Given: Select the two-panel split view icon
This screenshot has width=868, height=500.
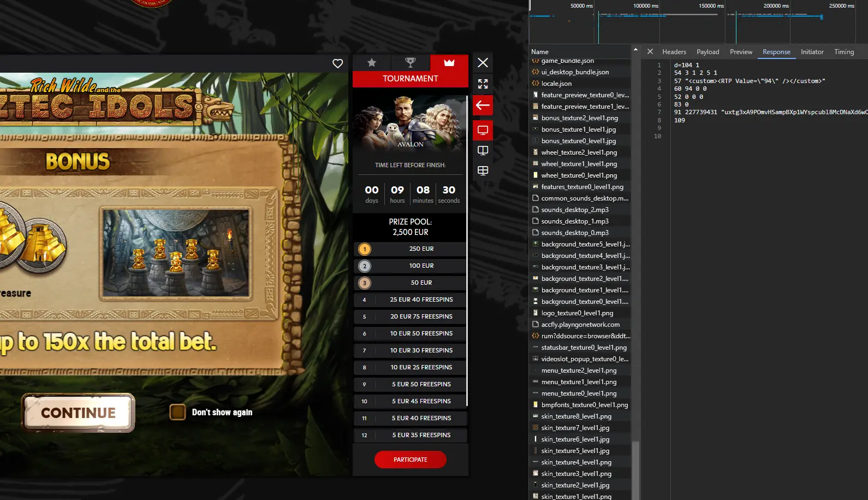Looking at the screenshot, I should (x=483, y=150).
